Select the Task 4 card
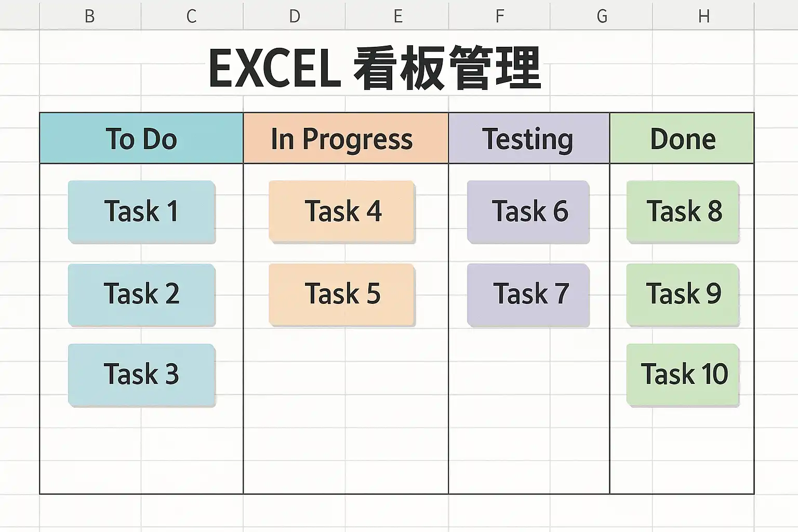 (x=342, y=211)
